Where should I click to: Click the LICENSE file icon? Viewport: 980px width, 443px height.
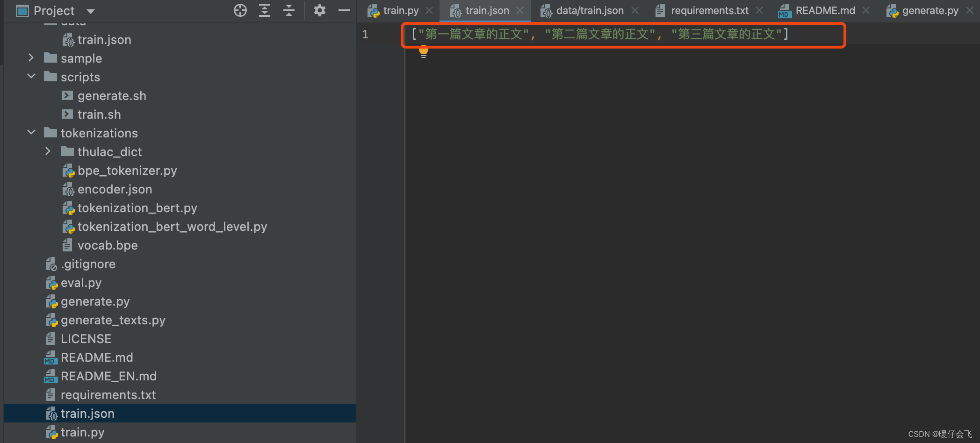click(x=50, y=338)
